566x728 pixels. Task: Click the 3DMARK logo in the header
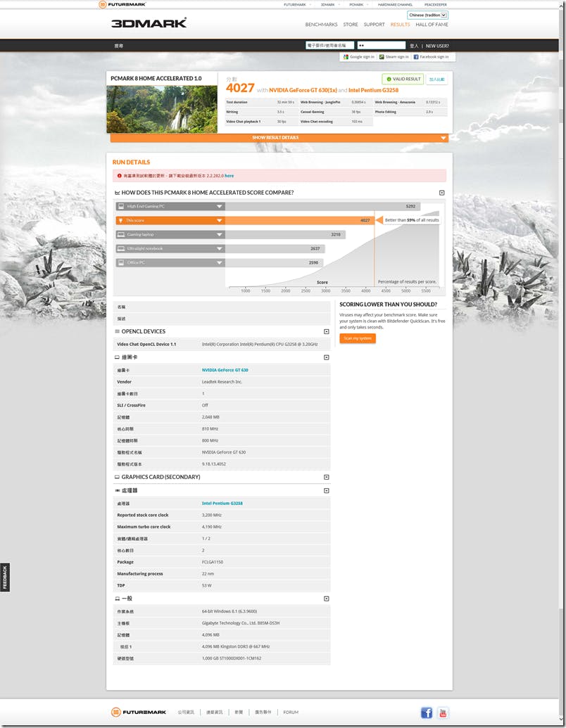(x=149, y=23)
